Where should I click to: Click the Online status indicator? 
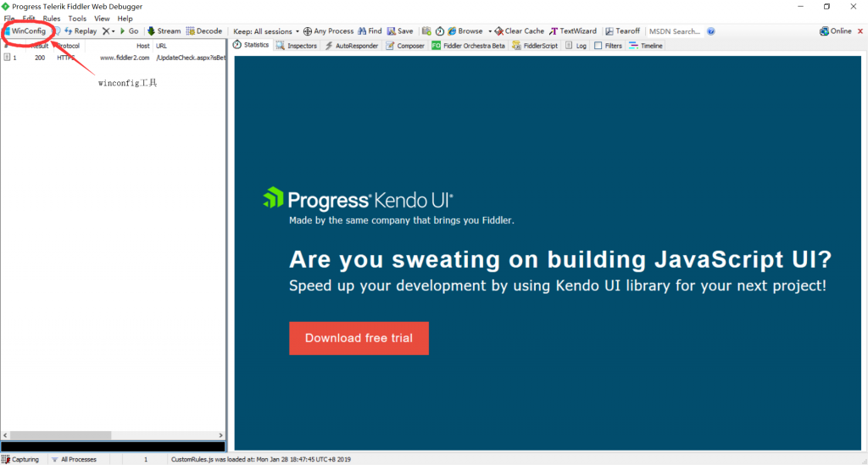[x=835, y=31]
